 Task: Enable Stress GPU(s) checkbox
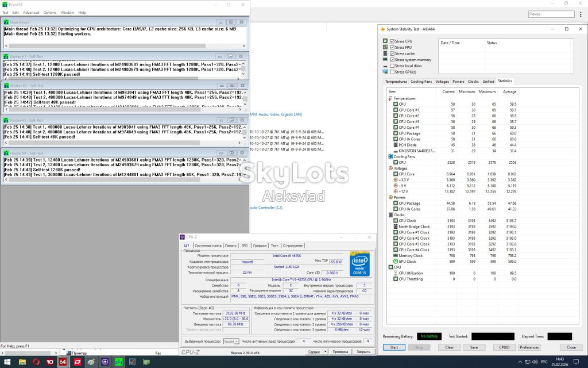point(392,72)
